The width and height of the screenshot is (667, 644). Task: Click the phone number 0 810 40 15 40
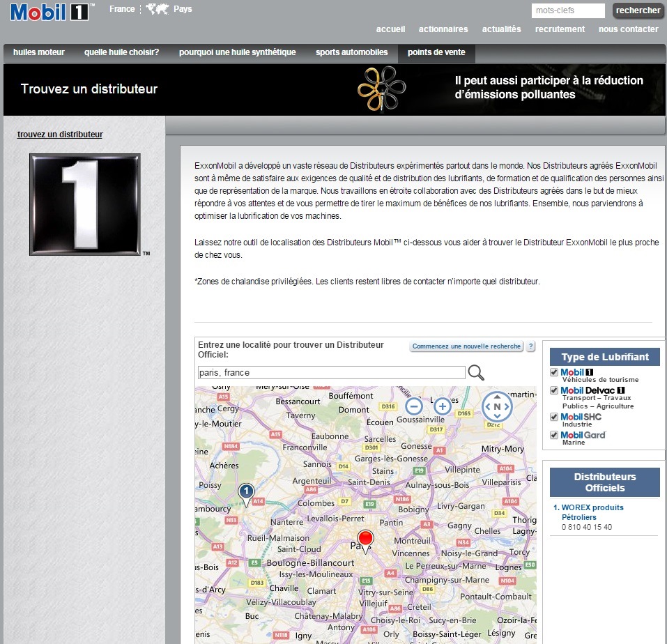(x=587, y=527)
